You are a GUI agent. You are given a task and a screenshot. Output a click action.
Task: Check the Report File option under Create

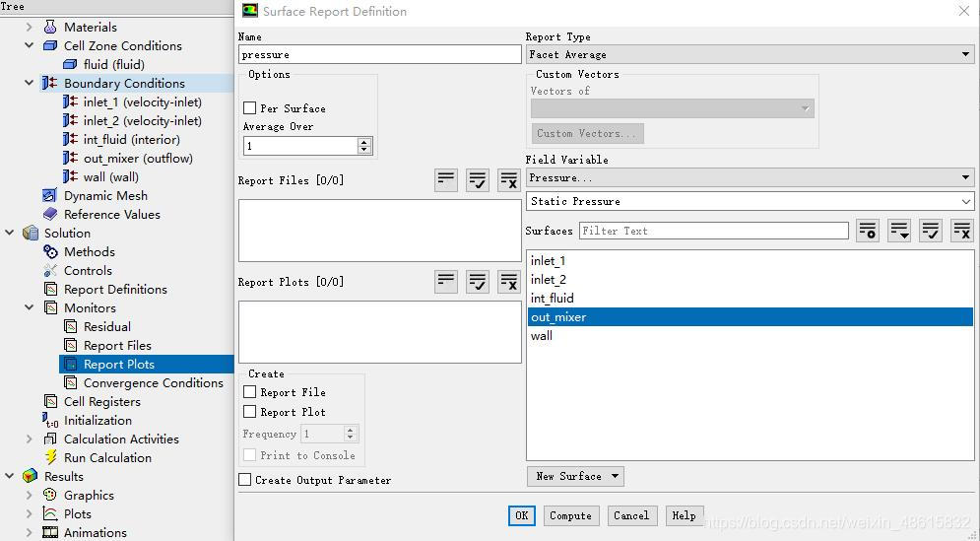pyautogui.click(x=250, y=392)
